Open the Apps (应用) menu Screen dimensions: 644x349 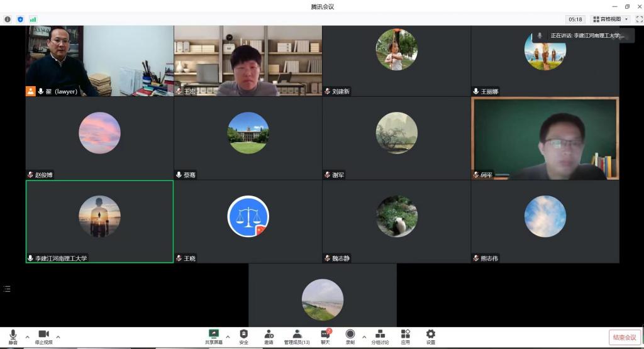(x=406, y=336)
